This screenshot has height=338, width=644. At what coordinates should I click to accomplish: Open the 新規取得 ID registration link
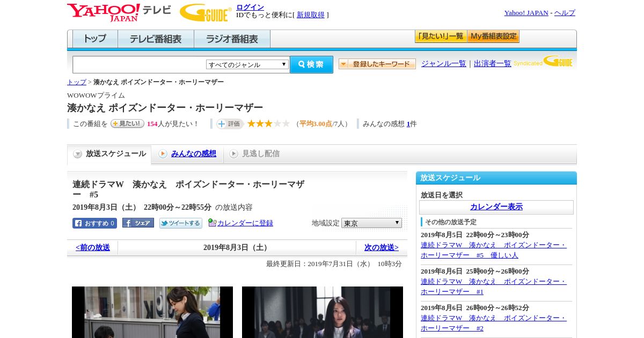coord(311,15)
